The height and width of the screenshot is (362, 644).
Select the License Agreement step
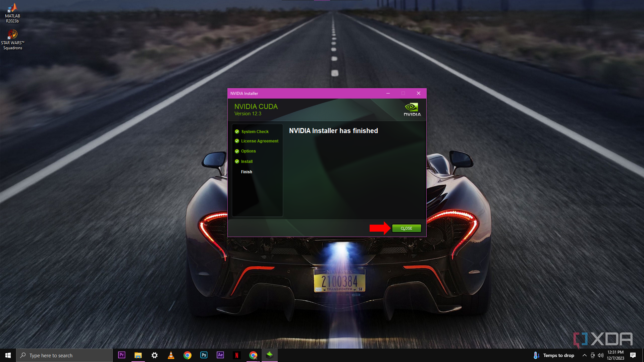tap(260, 141)
